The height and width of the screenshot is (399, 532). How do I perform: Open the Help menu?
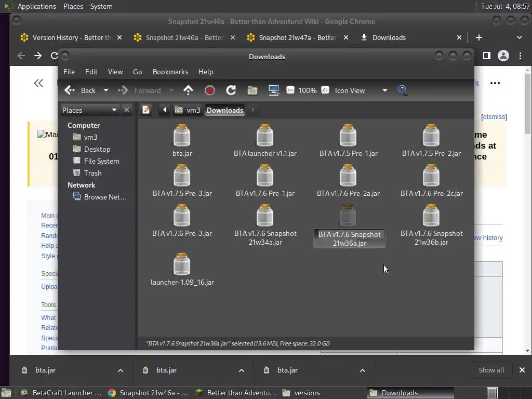(x=206, y=72)
